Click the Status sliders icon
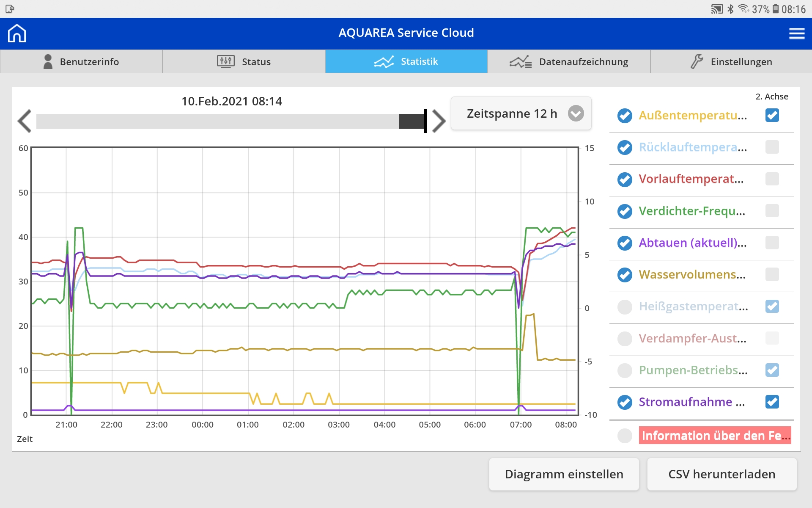The width and height of the screenshot is (812, 508). click(225, 61)
